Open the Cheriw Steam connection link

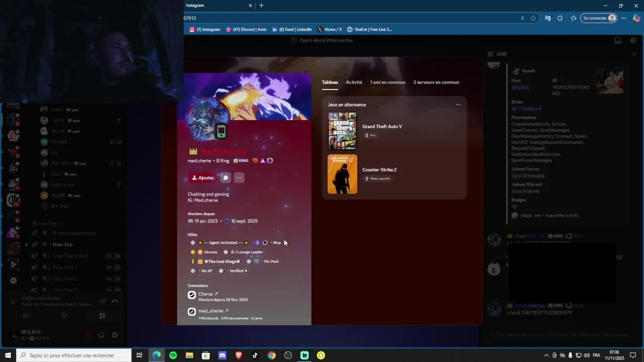(x=208, y=294)
